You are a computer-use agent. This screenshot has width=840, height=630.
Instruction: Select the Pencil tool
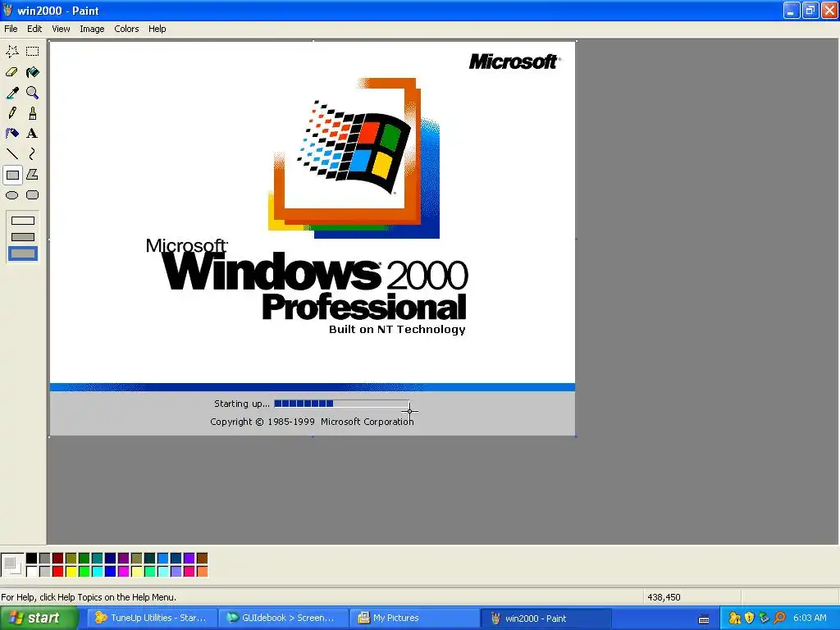(x=12, y=113)
